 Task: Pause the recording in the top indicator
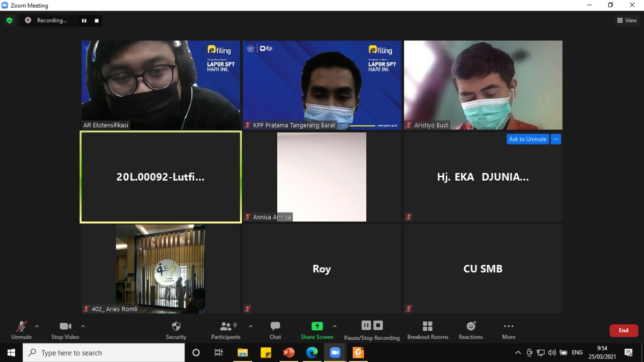click(84, 21)
